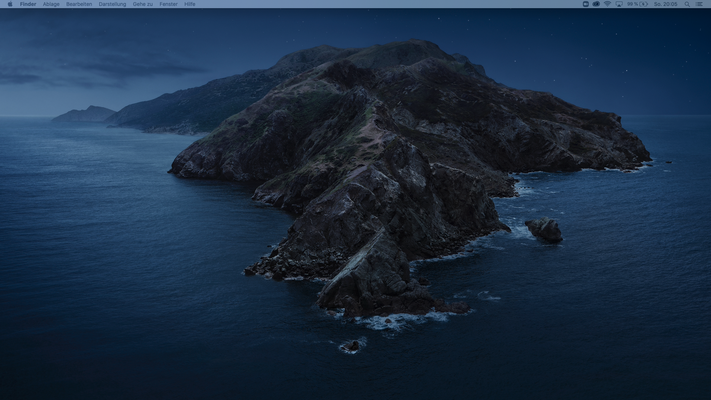Open Notification Center list icon
The height and width of the screenshot is (400, 711).
701,4
